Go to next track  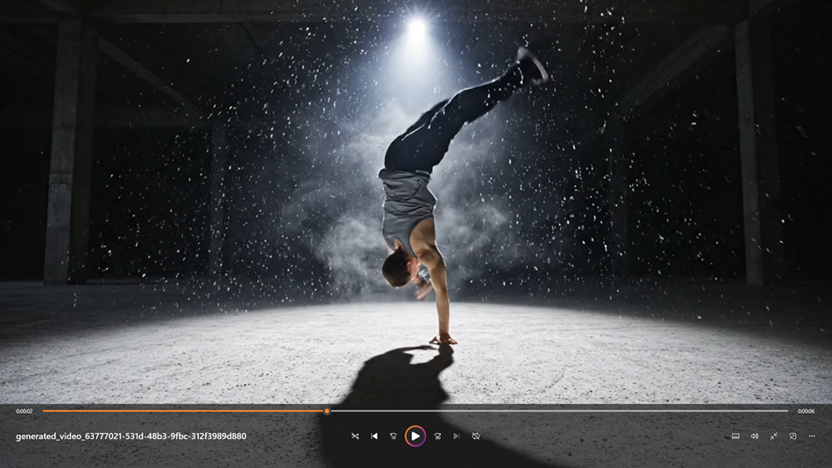(x=456, y=436)
